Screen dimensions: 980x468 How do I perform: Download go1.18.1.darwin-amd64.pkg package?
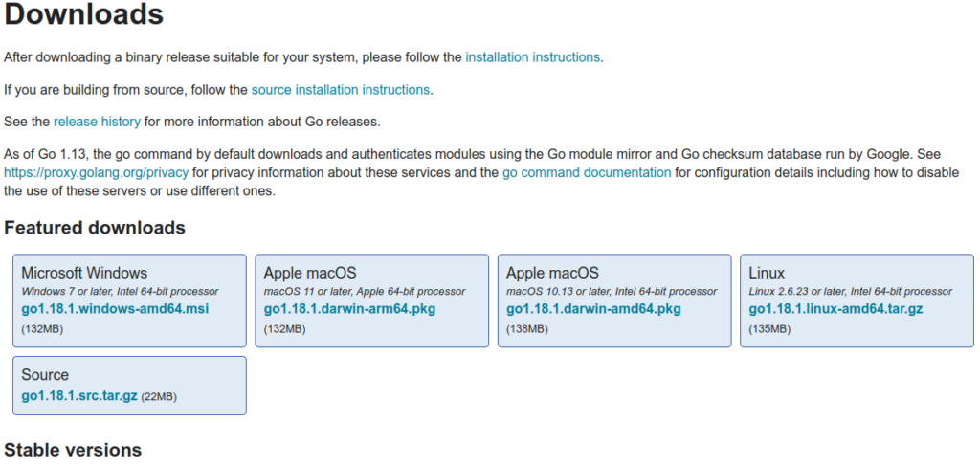tap(593, 309)
